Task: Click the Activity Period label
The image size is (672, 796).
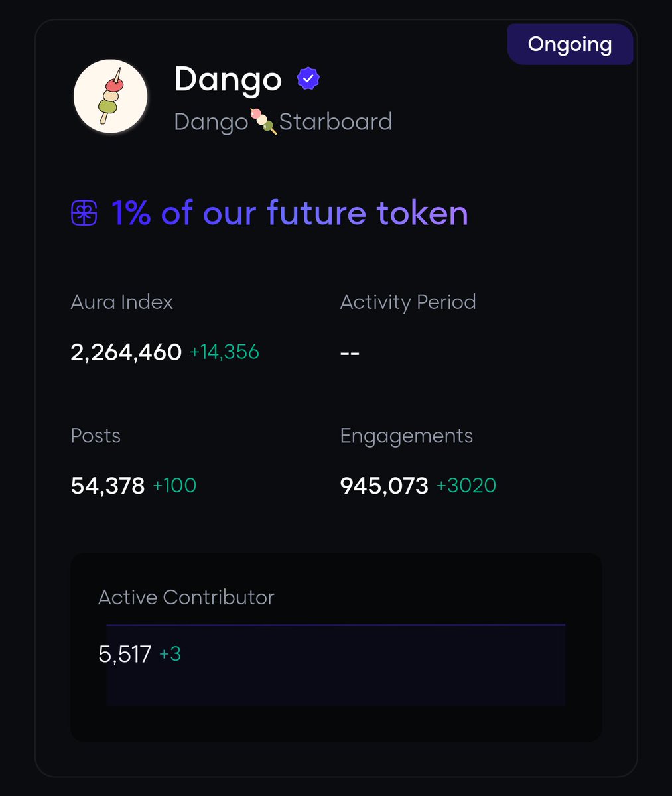Action: coord(407,302)
